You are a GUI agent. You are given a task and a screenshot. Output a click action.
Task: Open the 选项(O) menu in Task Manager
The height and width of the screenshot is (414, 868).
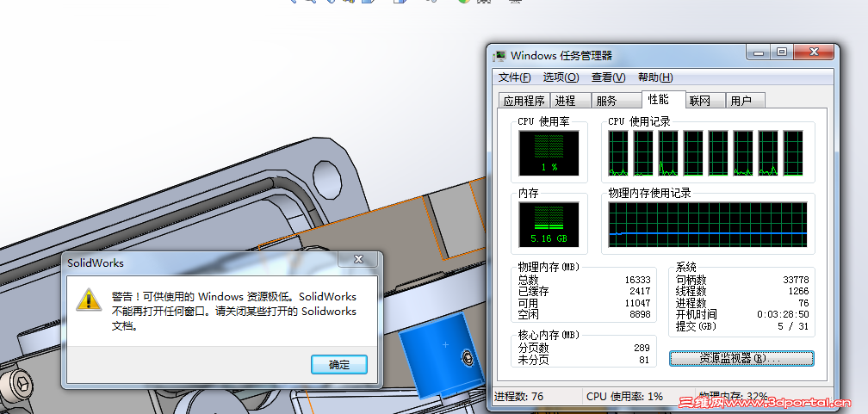[561, 77]
